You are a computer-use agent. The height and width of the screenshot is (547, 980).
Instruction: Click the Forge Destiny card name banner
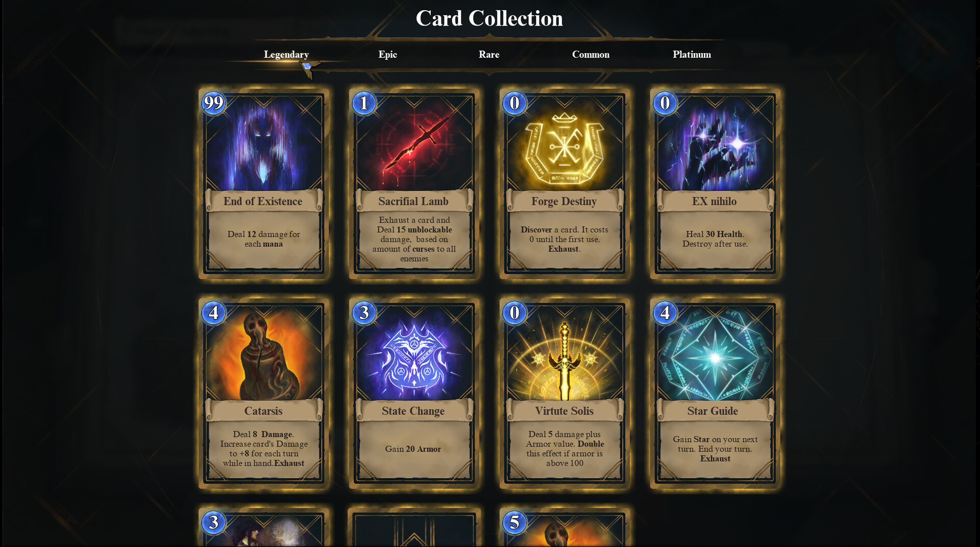pos(564,201)
